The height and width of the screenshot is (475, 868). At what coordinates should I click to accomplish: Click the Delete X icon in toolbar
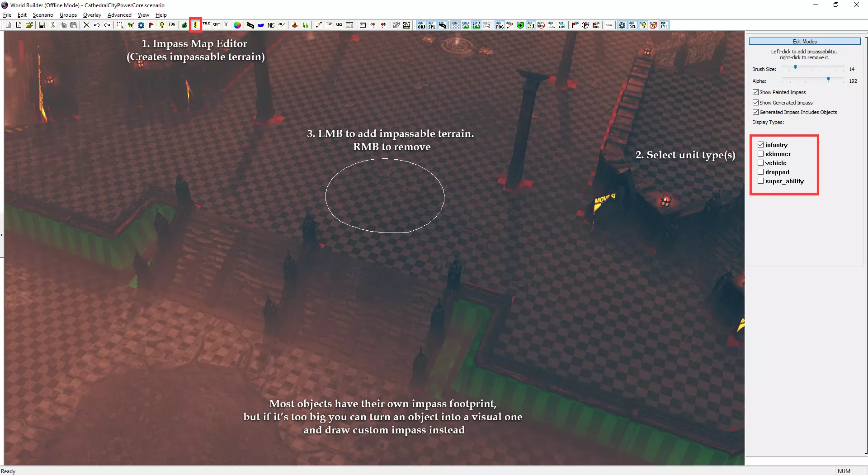(86, 25)
